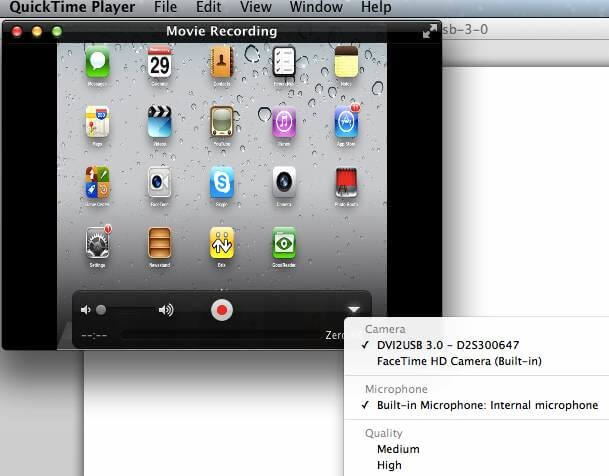Image resolution: width=609 pixels, height=476 pixels.
Task: Open the YouTube TV icon
Action: pyautogui.click(x=222, y=122)
